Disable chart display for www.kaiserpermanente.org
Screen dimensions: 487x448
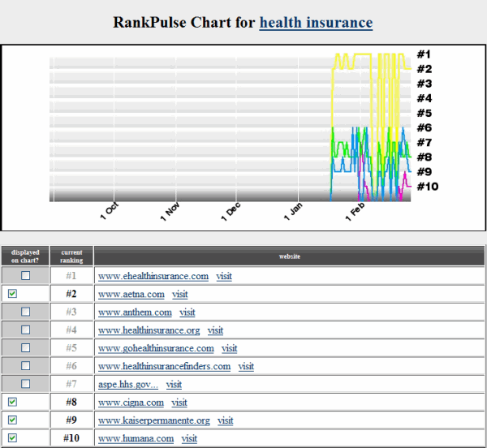12,420
